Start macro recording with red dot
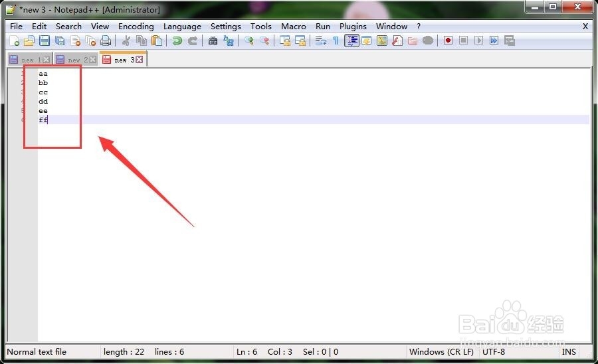The height and width of the screenshot is (364, 598). [448, 41]
